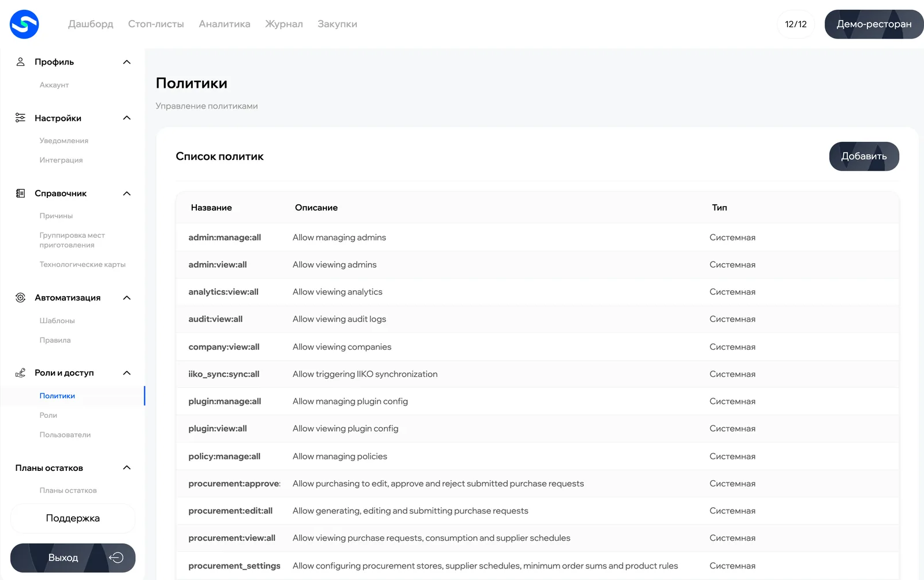Click the Профиль person icon

[20, 62]
